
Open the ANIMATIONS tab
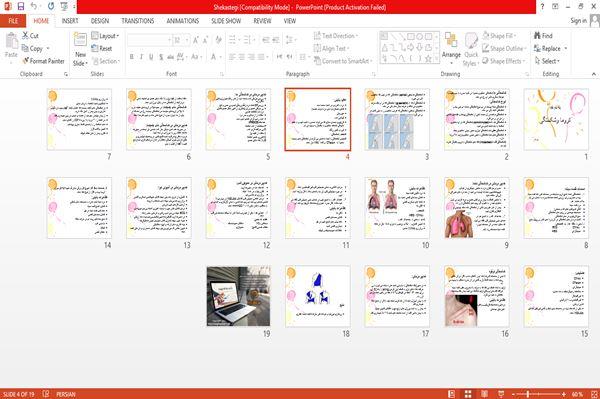coord(183,21)
